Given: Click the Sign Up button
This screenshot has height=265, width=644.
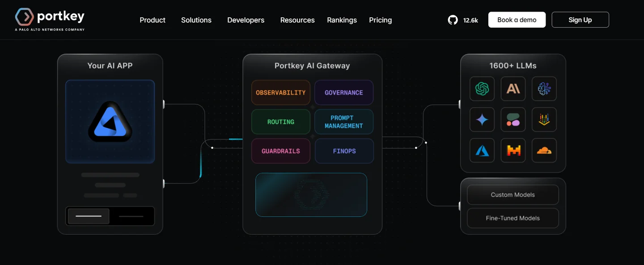Looking at the screenshot, I should [580, 20].
